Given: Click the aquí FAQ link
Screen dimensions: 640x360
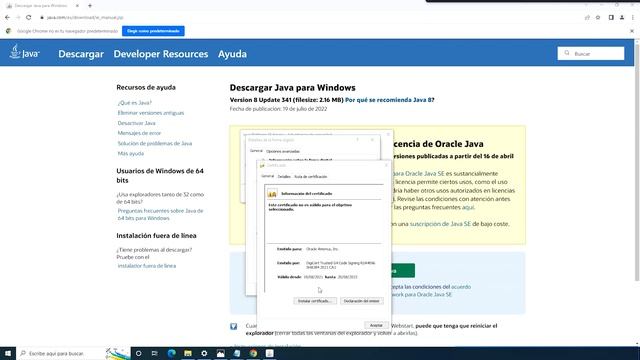Looking at the screenshot, I should coord(468,207).
